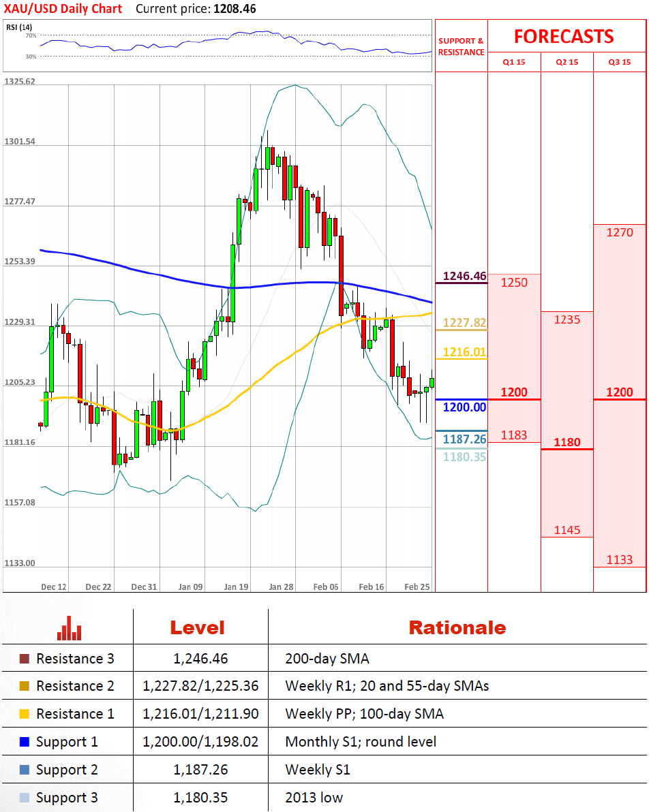Viewport: 649px width, 812px height.
Task: Click the Jan 19 date axis label
Action: [237, 587]
